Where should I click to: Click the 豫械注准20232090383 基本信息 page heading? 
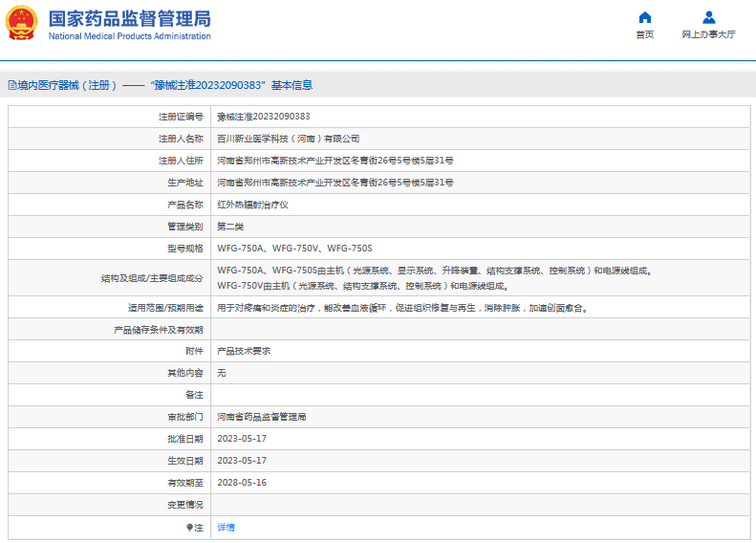231,85
